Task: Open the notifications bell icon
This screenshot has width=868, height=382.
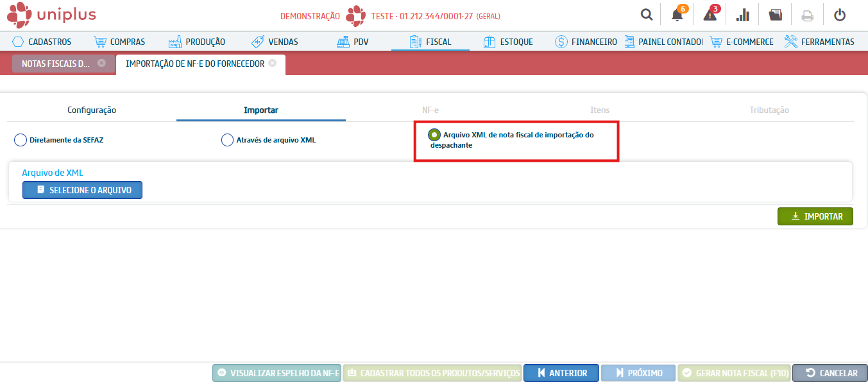Action: 677,15
